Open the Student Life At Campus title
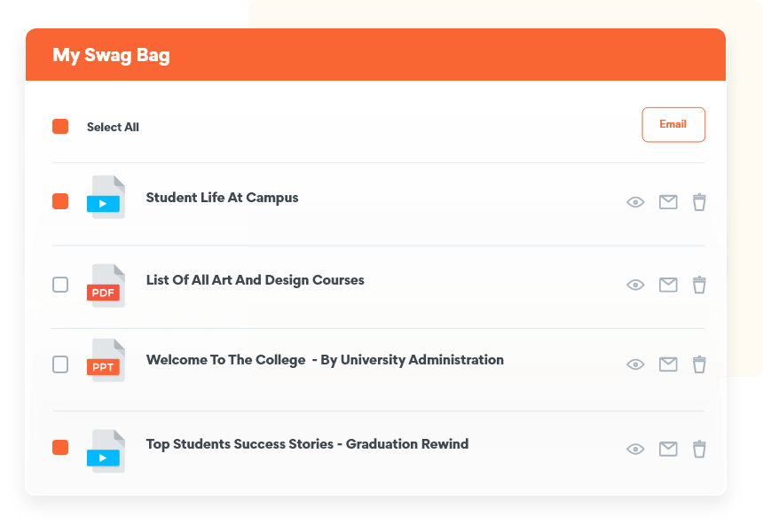Screen dimensions: 763x532 [222, 198]
